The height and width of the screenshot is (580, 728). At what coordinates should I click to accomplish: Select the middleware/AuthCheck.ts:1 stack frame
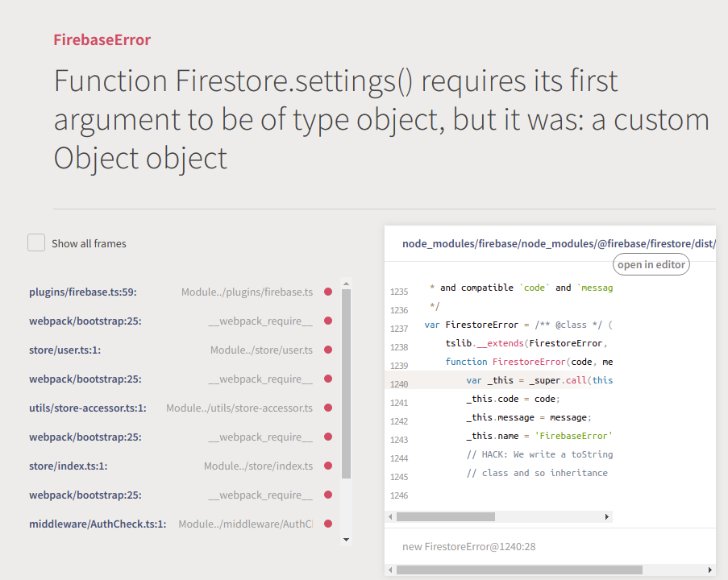161,524
